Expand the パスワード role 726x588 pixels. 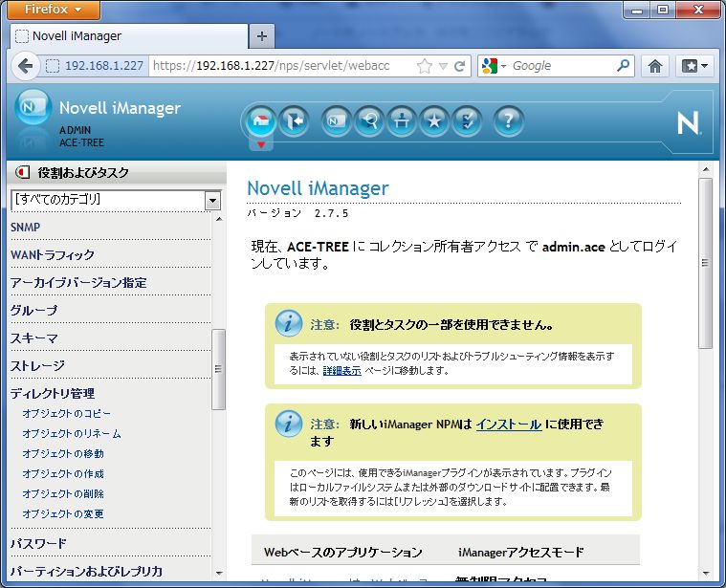(x=38, y=544)
